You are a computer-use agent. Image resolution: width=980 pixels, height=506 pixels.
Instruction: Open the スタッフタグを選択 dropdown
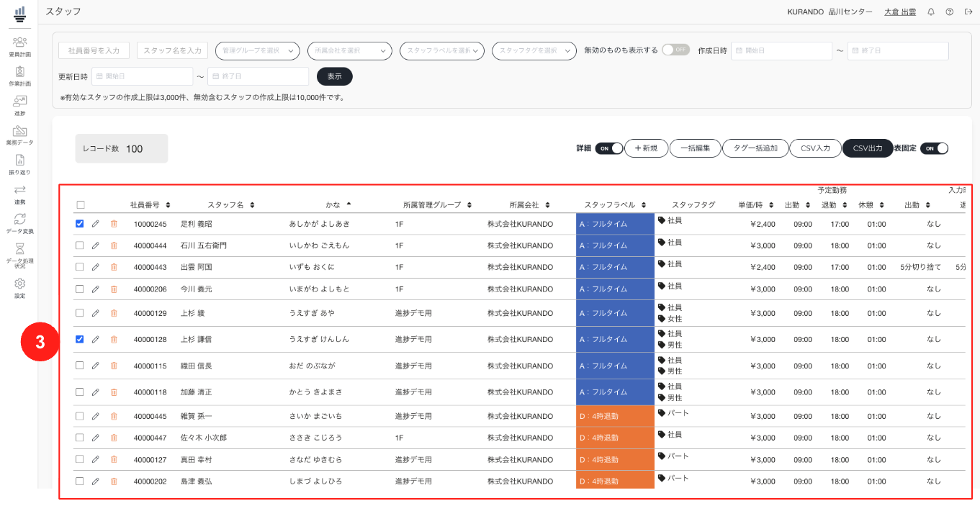click(534, 50)
